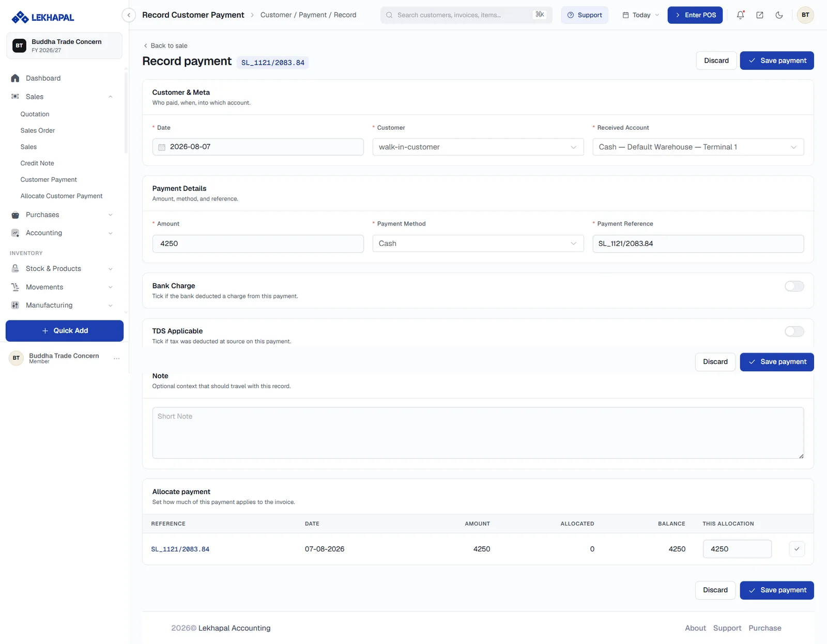
Task: Click the bottom Save payment button
Action: (x=777, y=590)
